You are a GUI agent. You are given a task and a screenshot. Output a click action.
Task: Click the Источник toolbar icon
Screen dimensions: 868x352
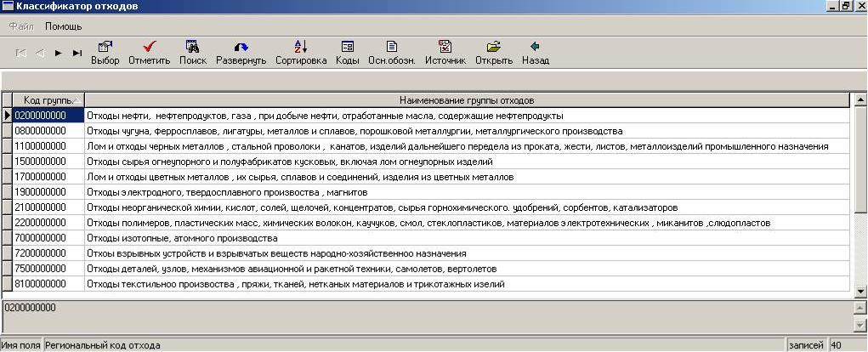point(445,47)
